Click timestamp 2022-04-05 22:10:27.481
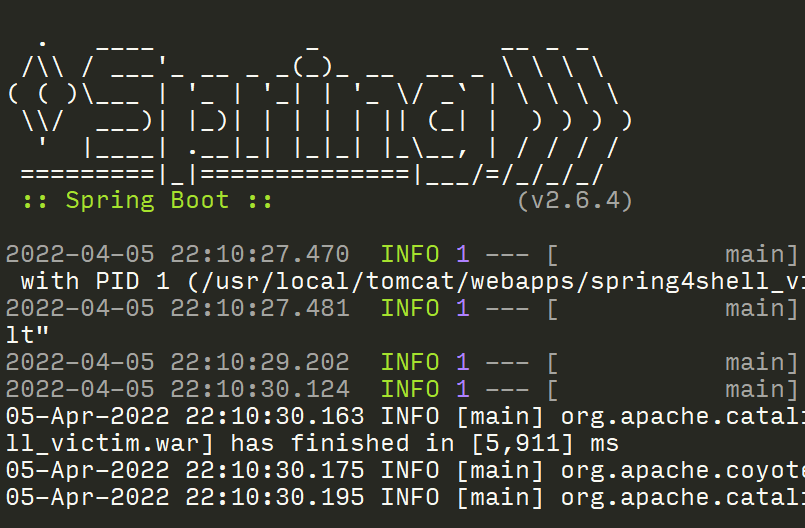This screenshot has height=528, width=805. tap(178, 309)
